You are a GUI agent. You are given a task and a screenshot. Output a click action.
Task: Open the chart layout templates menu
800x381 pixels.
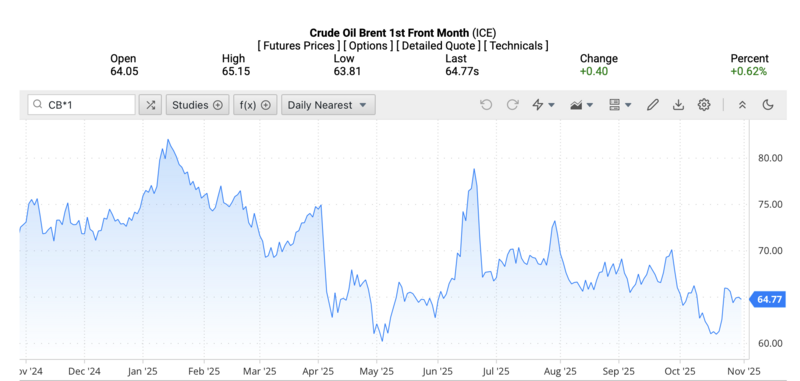[x=620, y=105]
